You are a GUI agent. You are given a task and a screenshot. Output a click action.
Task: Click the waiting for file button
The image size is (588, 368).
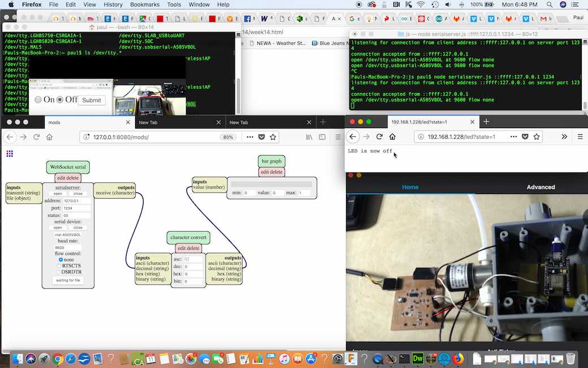click(x=68, y=280)
